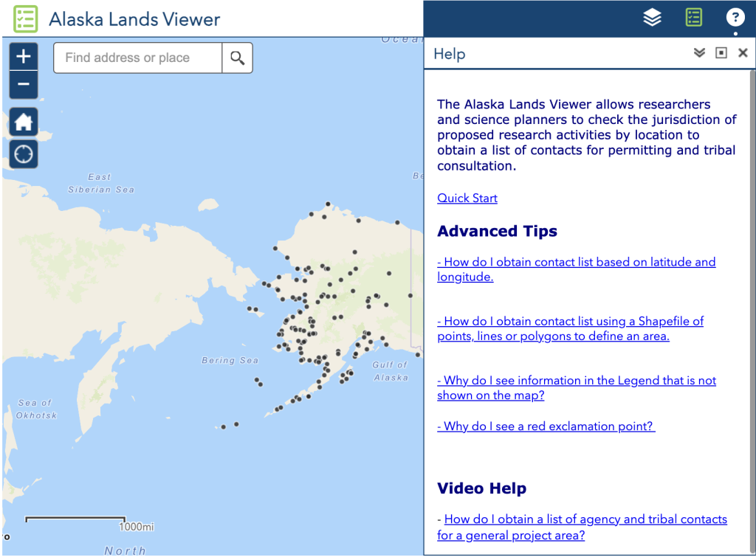Collapse the Help panel
The width and height of the screenshot is (756, 557).
click(x=699, y=53)
